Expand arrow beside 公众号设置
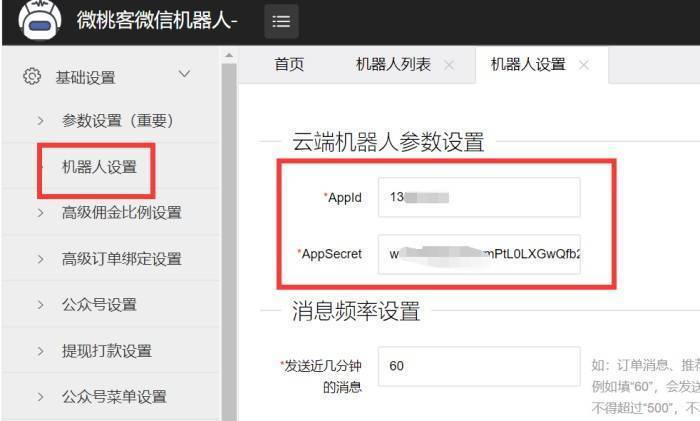This screenshot has height=421, width=700. coord(41,305)
